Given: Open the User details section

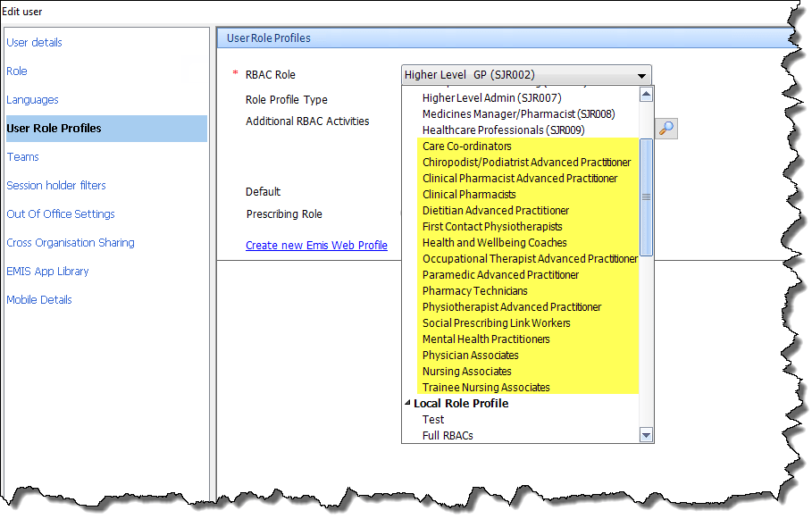Looking at the screenshot, I should 35,43.
